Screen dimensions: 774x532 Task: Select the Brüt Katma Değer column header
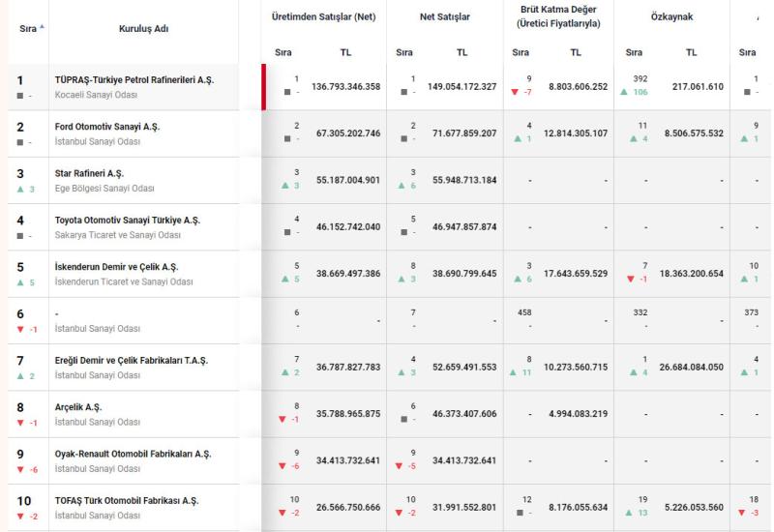pos(556,15)
